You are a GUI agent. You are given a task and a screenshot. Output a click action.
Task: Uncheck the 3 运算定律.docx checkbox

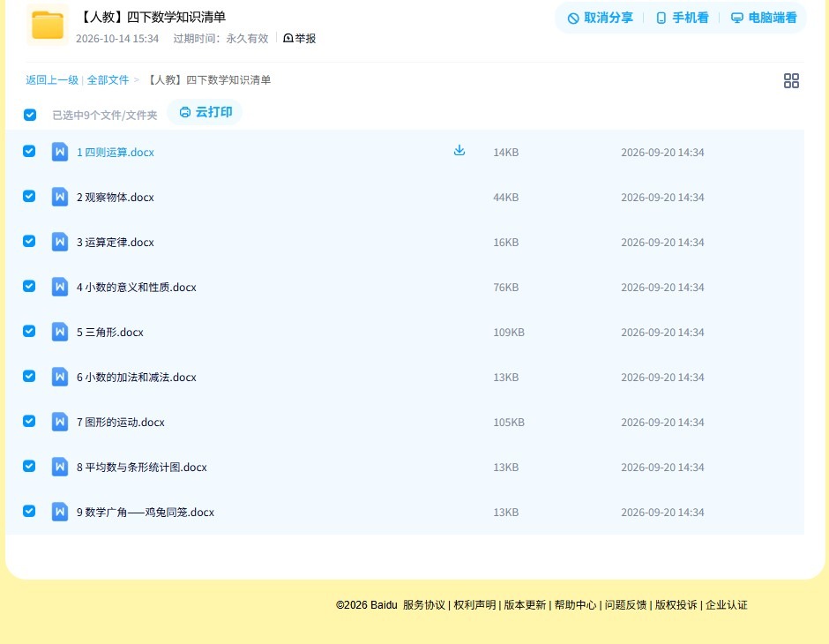click(29, 241)
